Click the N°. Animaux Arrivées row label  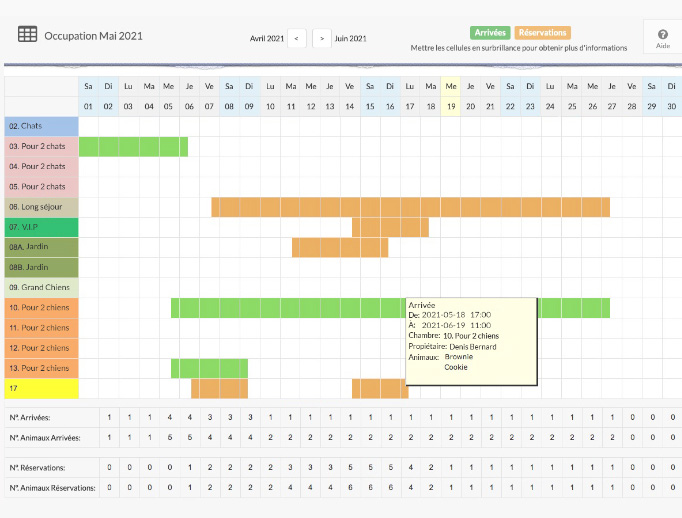tap(45, 438)
